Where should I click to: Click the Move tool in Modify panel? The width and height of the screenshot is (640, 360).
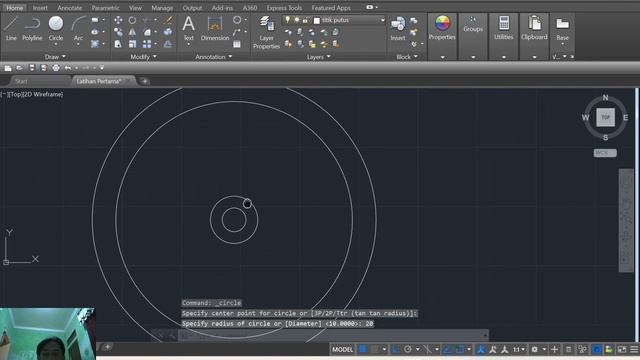pyautogui.click(x=118, y=20)
